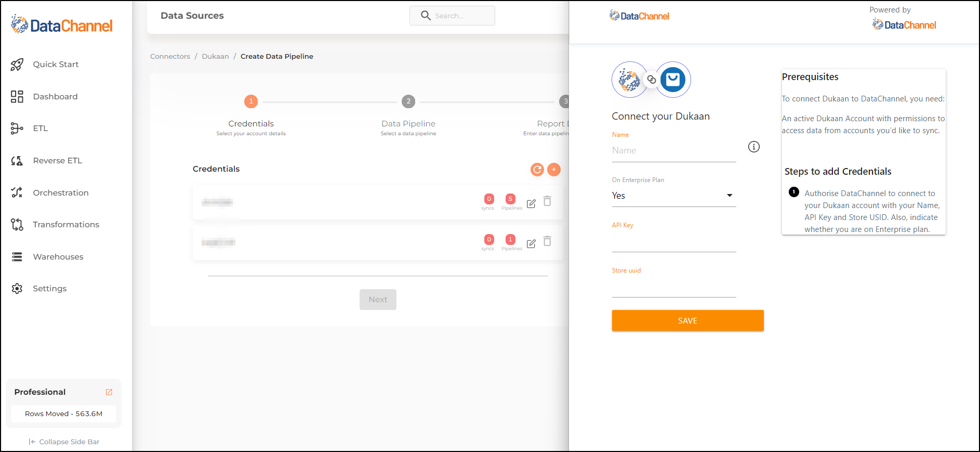980x452 pixels.
Task: Click the link chain icon between logos
Action: coord(652,80)
